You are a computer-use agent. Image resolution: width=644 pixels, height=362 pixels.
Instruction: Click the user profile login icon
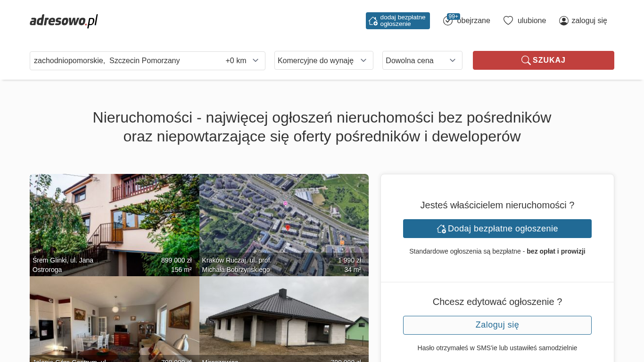(563, 21)
